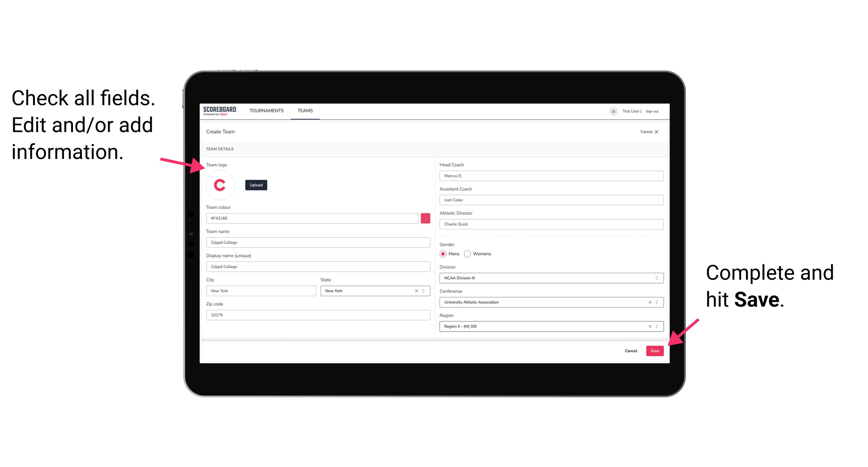Click the X icon to clear Conference field
The image size is (868, 467).
click(648, 302)
